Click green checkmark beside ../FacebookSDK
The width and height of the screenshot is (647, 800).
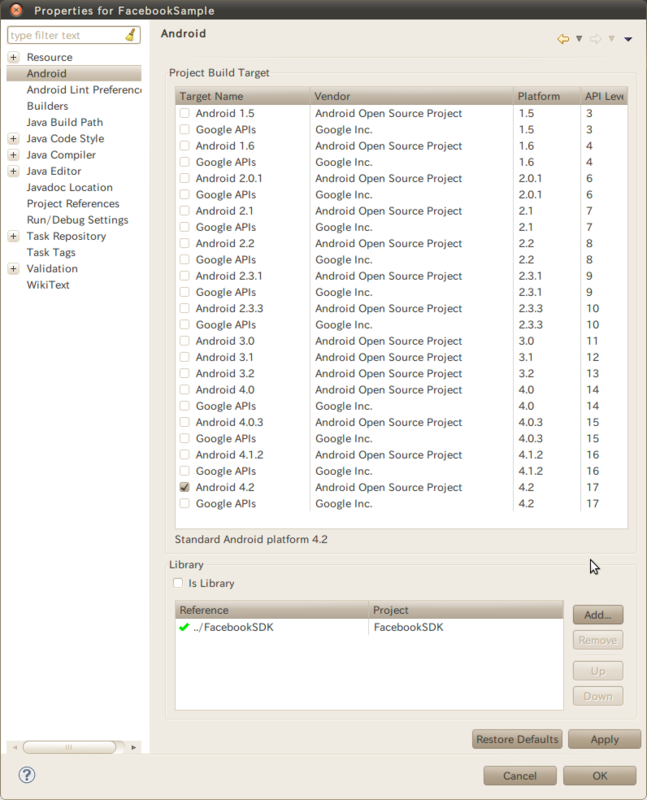tap(184, 627)
